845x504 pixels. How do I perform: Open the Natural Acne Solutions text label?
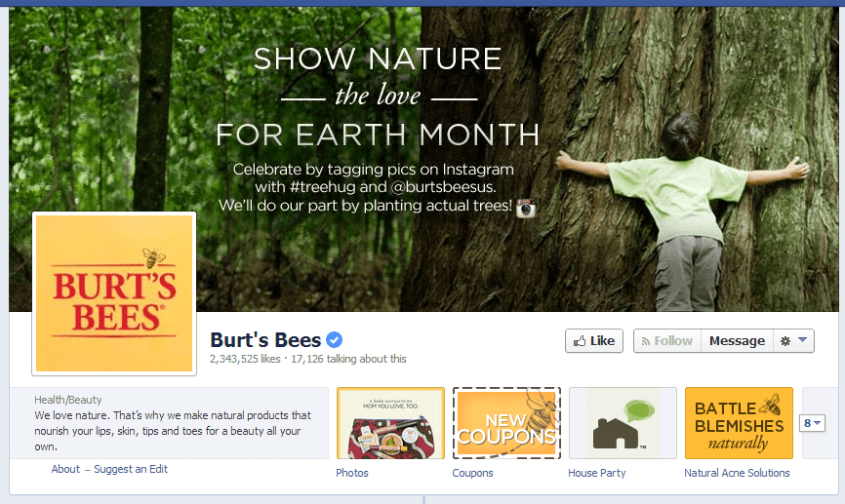coord(737,473)
